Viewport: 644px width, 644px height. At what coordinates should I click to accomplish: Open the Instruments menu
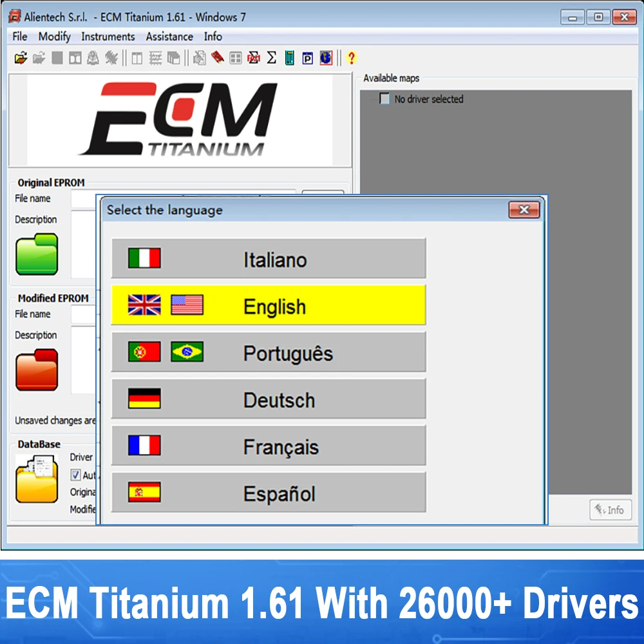[108, 37]
